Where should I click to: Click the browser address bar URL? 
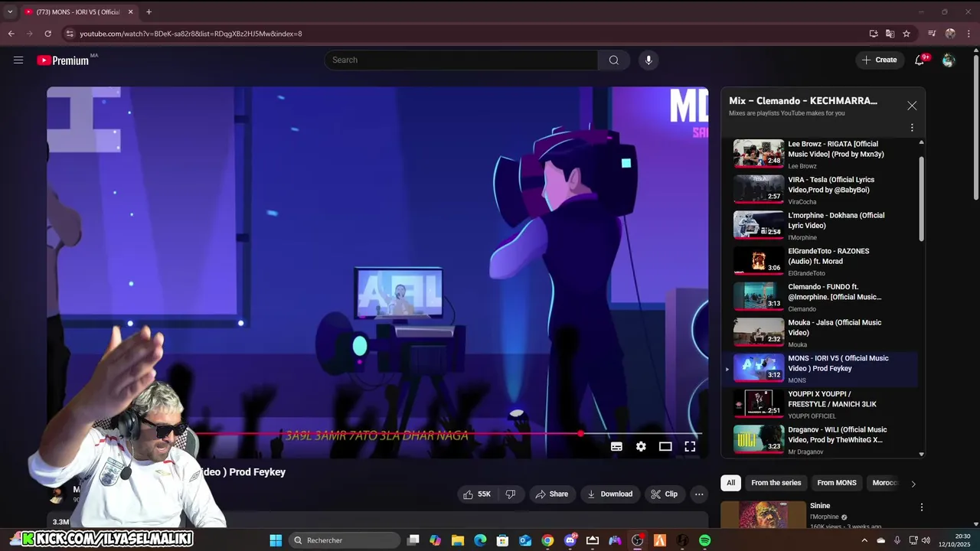tap(191, 34)
